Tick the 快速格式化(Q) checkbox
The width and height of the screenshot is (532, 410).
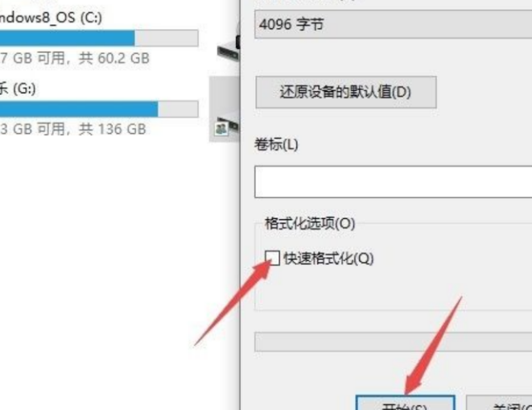tap(272, 258)
